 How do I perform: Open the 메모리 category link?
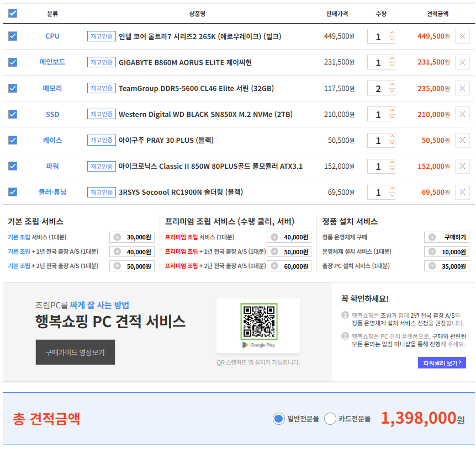(x=52, y=88)
